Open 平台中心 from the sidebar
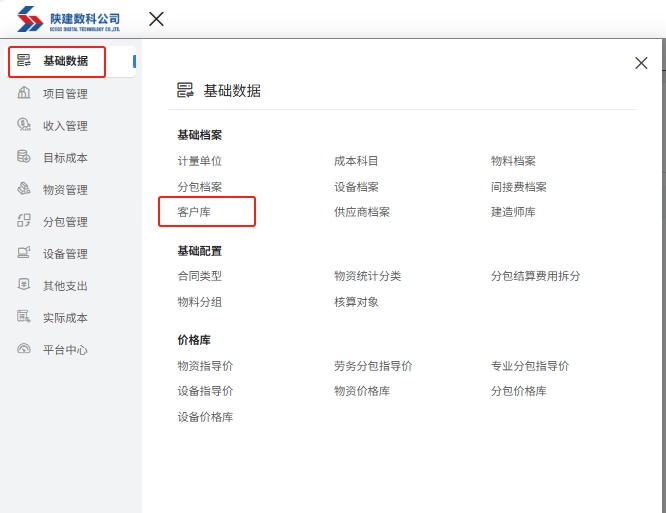Image resolution: width=666 pixels, height=513 pixels. tap(65, 350)
